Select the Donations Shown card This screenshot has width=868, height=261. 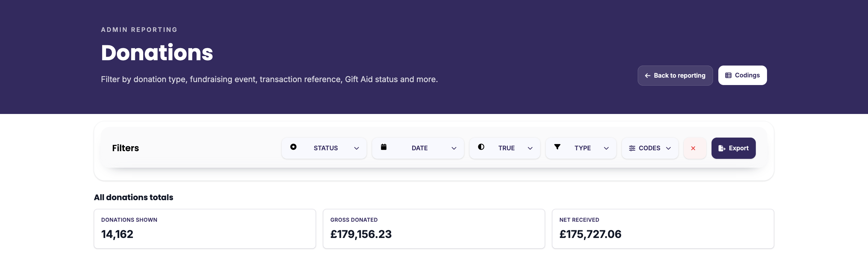point(205,229)
